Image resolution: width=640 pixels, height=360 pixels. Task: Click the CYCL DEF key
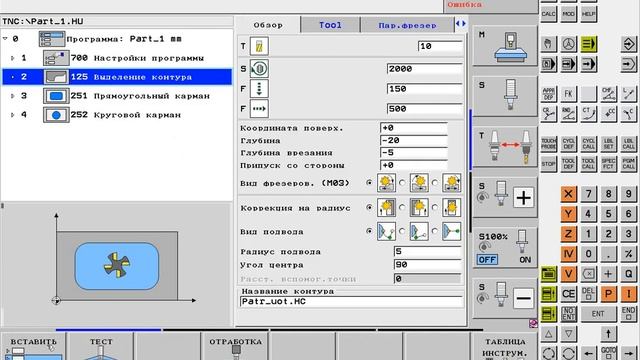(x=569, y=144)
